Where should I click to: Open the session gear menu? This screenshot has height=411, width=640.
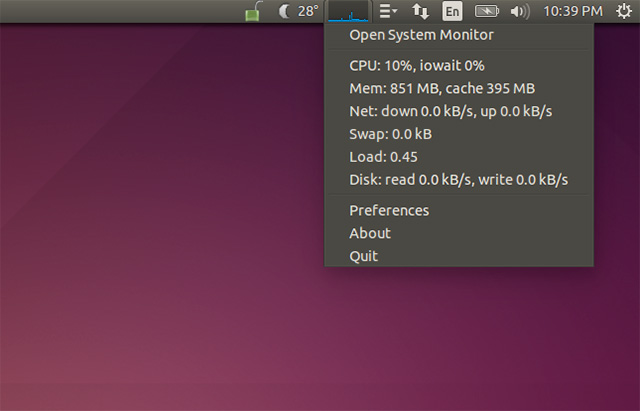coord(624,12)
